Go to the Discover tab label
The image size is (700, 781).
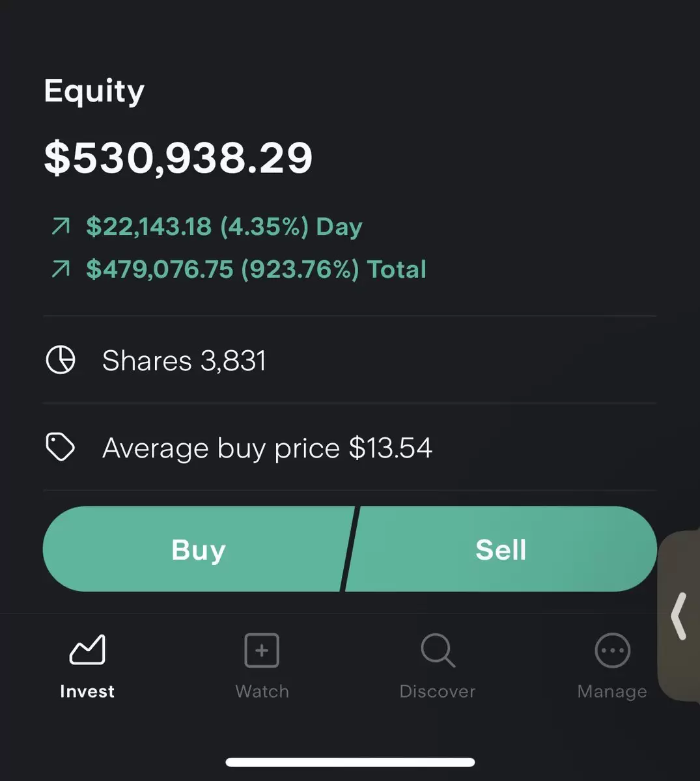click(438, 691)
